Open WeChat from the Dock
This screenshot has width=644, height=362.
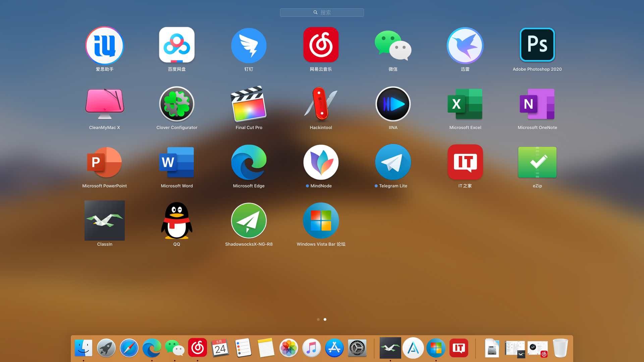click(x=175, y=348)
